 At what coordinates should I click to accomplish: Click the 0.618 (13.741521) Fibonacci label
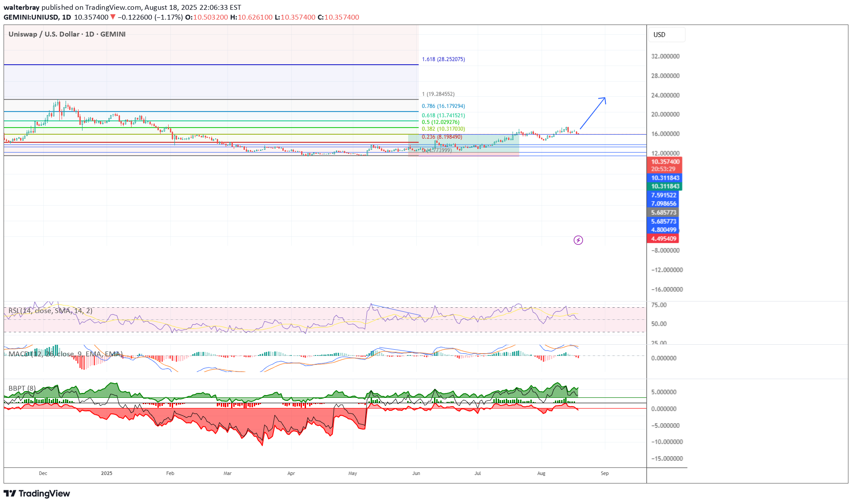point(443,116)
